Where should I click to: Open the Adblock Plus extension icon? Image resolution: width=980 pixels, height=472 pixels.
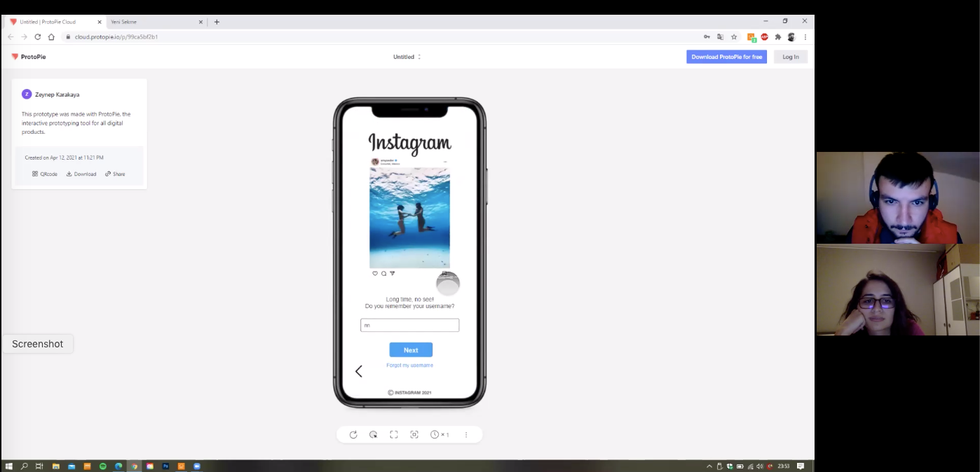(x=765, y=37)
